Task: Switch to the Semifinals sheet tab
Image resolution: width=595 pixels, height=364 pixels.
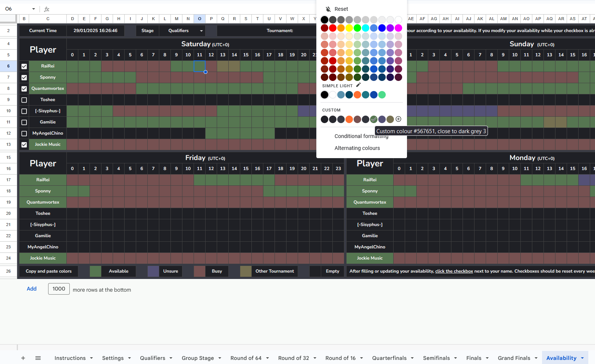Action: click(436, 358)
